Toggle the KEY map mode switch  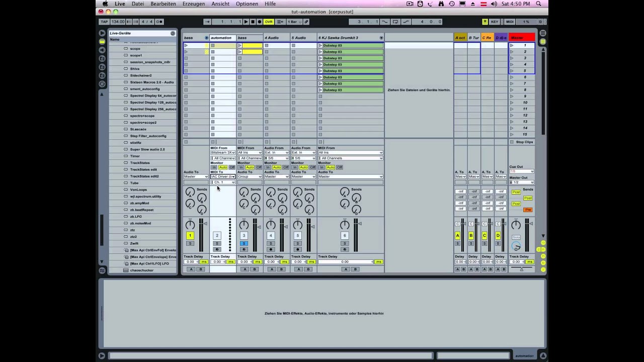point(495,22)
